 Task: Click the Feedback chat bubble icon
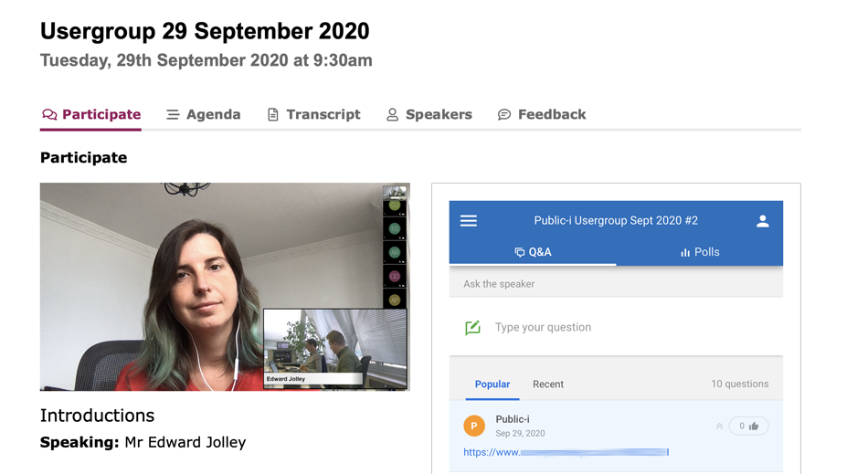503,114
